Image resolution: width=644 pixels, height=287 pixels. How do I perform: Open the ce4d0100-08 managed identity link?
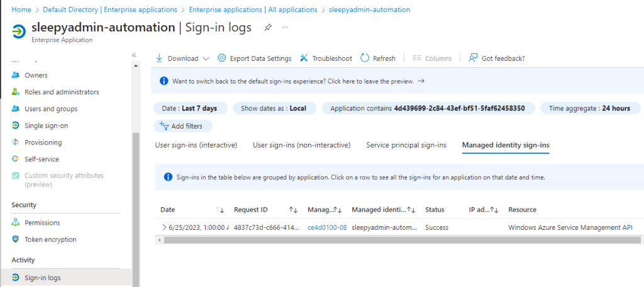tap(327, 227)
